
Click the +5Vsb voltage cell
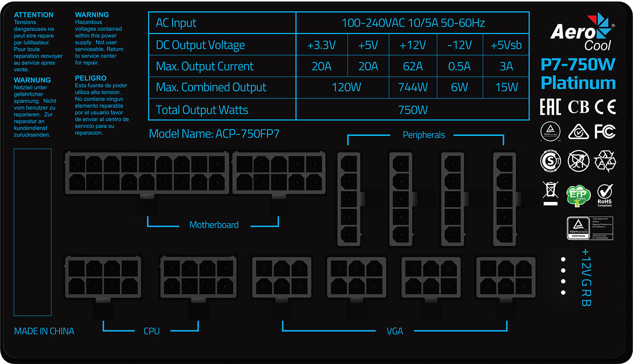coord(506,45)
